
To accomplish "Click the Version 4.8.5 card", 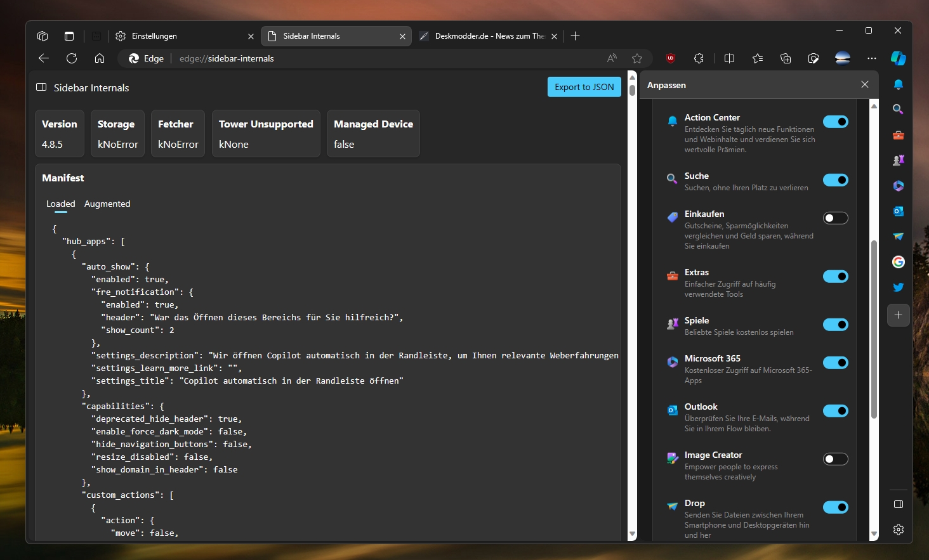I will click(x=60, y=134).
